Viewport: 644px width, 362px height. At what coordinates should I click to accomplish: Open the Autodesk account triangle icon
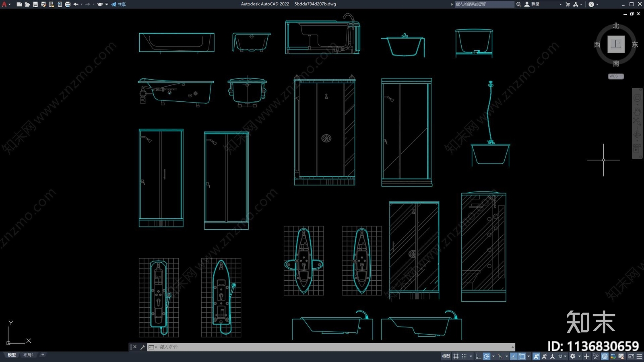tap(576, 4)
